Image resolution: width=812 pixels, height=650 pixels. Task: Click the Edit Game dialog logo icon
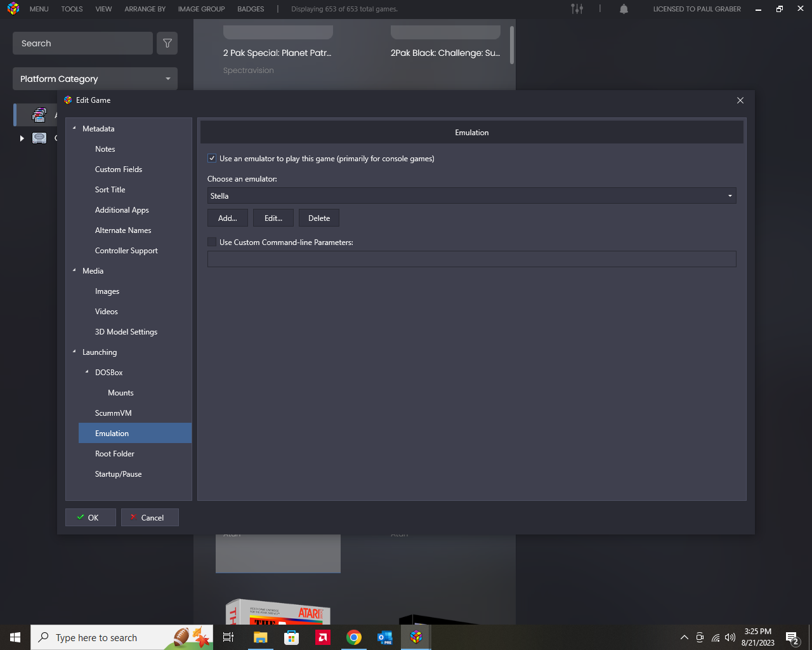point(68,100)
